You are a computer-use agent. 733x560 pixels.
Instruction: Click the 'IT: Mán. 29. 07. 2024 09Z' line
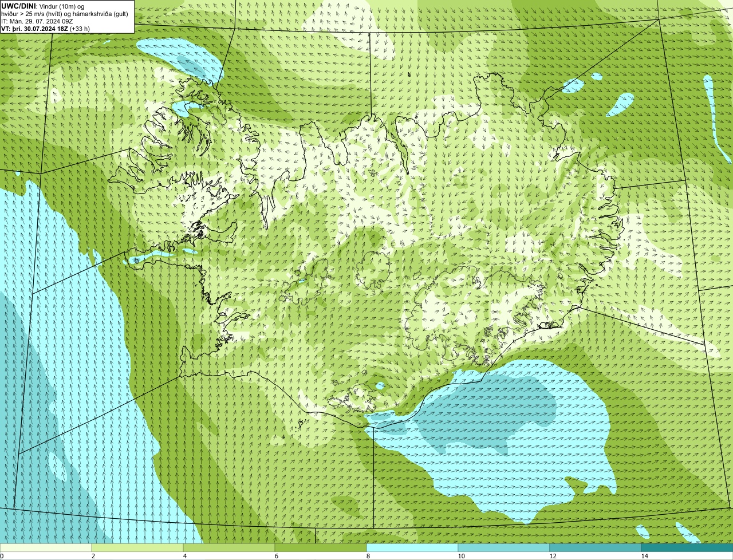(37, 21)
